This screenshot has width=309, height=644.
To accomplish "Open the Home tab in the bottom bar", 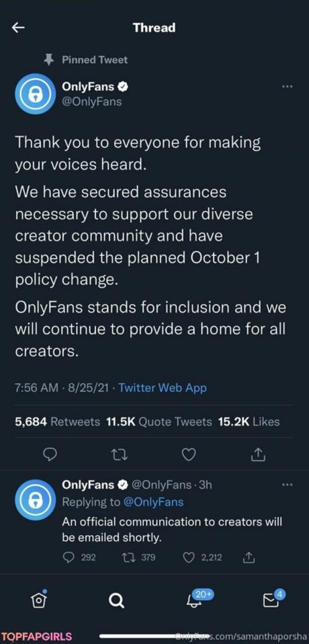I will 38,600.
